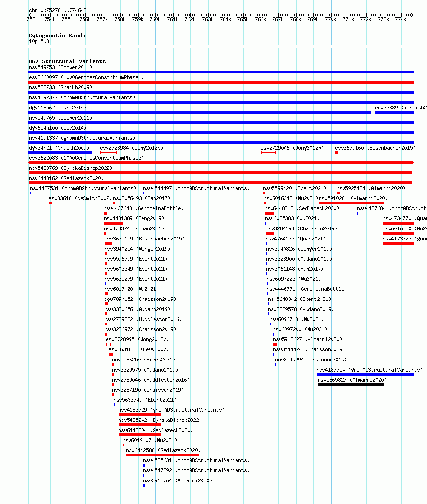Click esv3622083 (1000GenomesConsortiumPhase3) label
The height and width of the screenshot is (504, 427).
(x=86, y=158)
